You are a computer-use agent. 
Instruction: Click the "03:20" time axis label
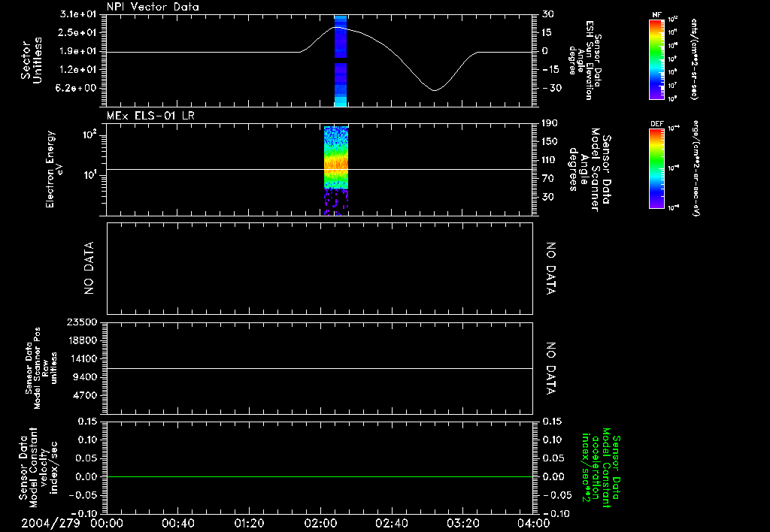(462, 523)
